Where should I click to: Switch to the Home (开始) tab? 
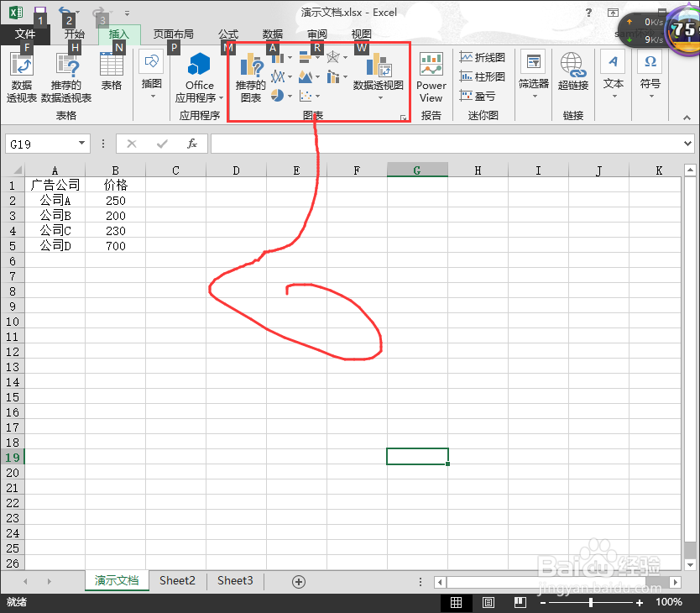[74, 34]
